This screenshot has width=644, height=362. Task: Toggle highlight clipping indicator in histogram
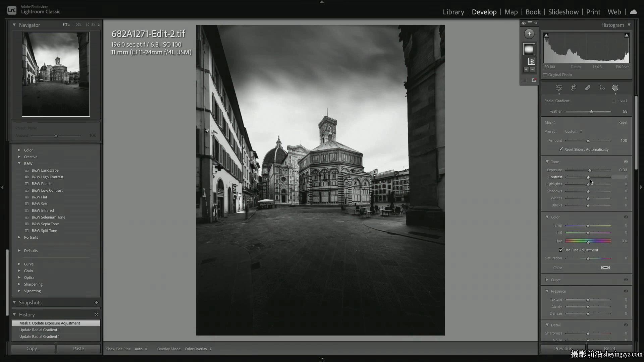(626, 35)
